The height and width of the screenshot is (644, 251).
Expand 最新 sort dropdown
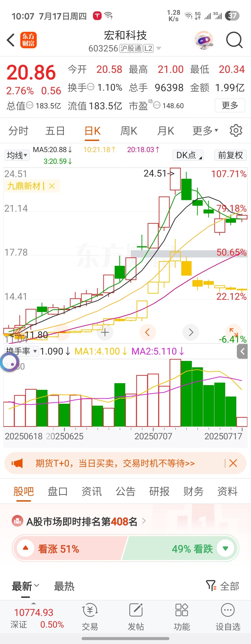(26, 586)
